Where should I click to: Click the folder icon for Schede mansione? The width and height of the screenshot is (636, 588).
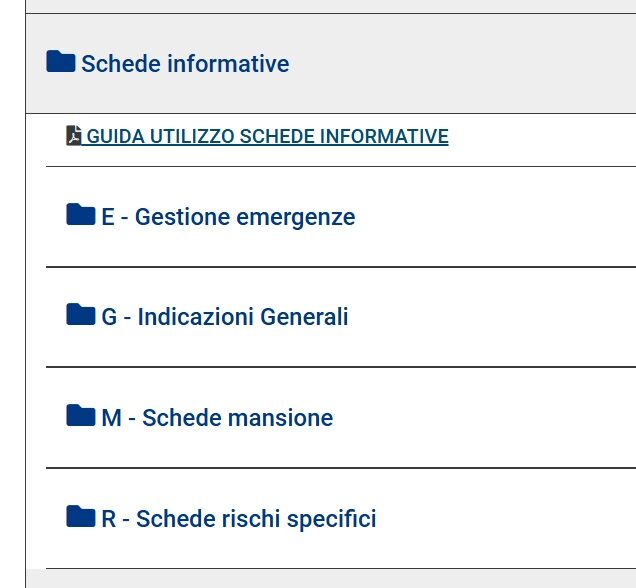coord(81,415)
